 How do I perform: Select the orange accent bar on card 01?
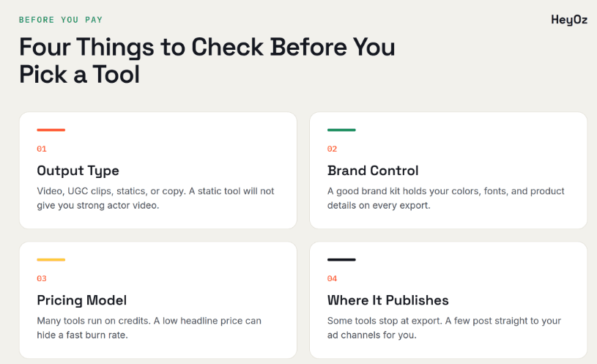51,130
